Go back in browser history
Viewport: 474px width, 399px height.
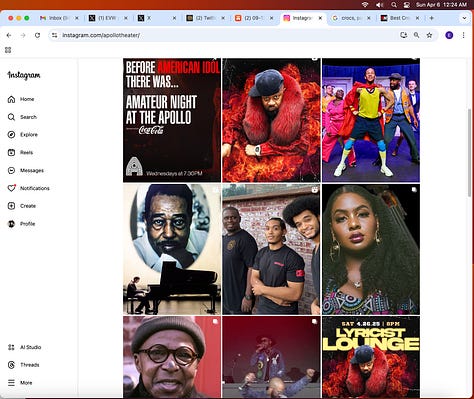[x=9, y=35]
